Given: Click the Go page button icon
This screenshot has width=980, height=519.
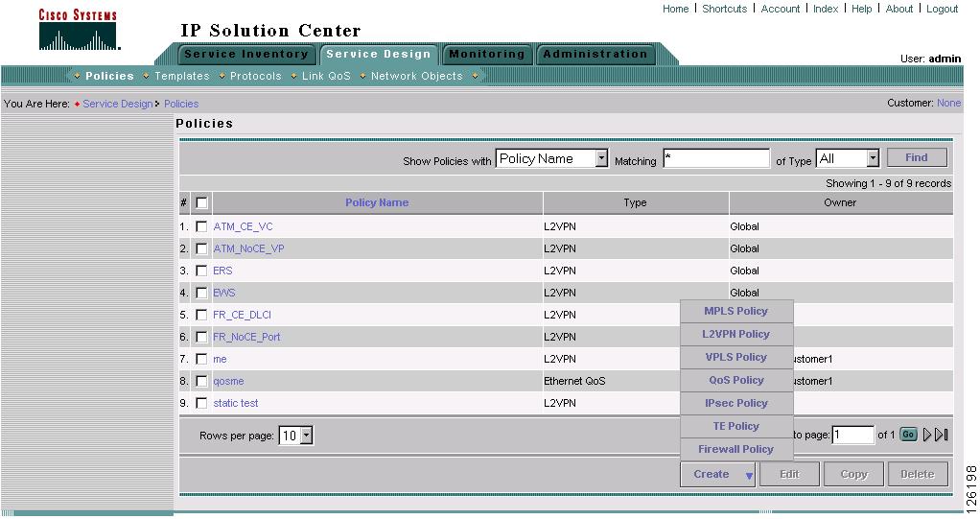Looking at the screenshot, I should tap(909, 435).
